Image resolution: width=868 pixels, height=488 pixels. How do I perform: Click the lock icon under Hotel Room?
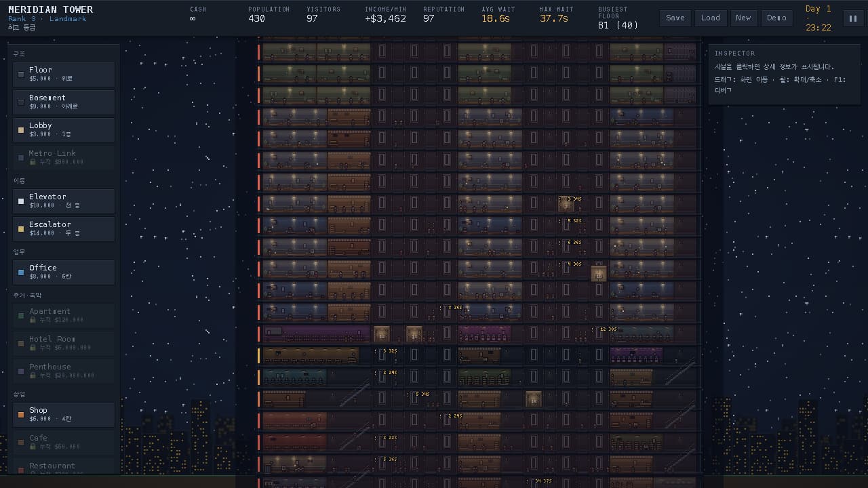click(x=32, y=348)
